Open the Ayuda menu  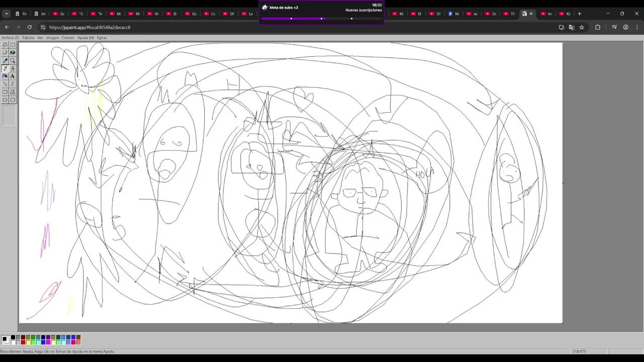pyautogui.click(x=86, y=38)
